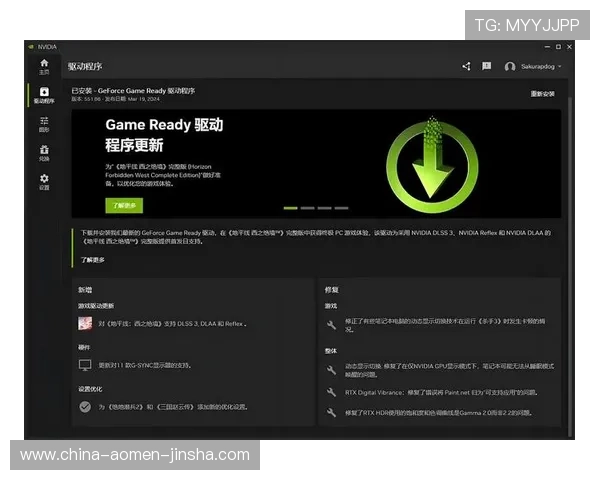Click the green learn more banner button
The width and height of the screenshot is (600, 480).
124,206
